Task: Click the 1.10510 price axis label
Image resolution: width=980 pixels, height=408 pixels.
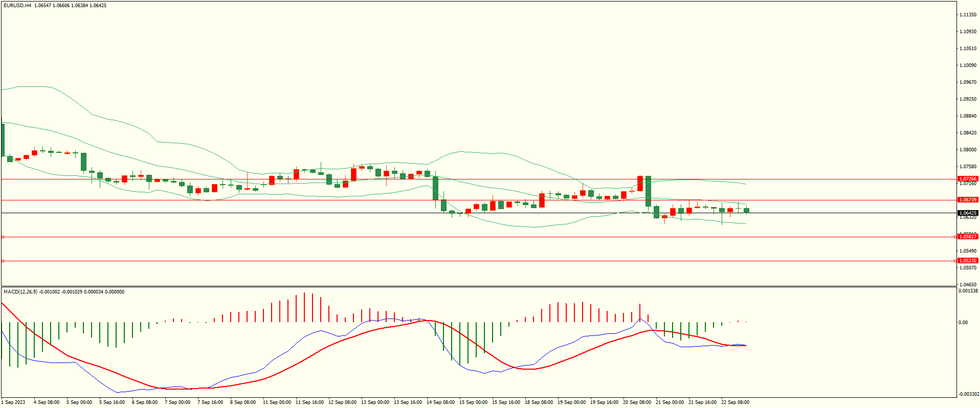Action: coord(968,49)
